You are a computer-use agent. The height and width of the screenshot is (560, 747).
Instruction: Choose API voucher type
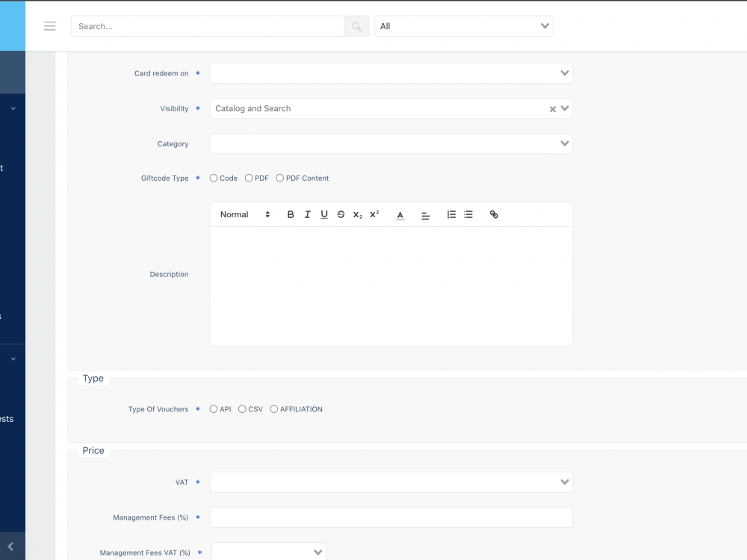[214, 409]
